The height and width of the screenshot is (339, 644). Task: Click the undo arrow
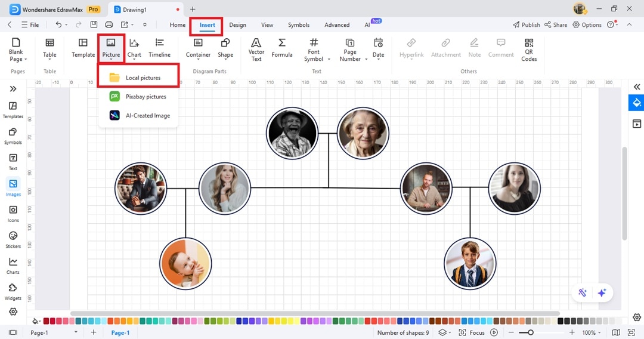coord(58,24)
